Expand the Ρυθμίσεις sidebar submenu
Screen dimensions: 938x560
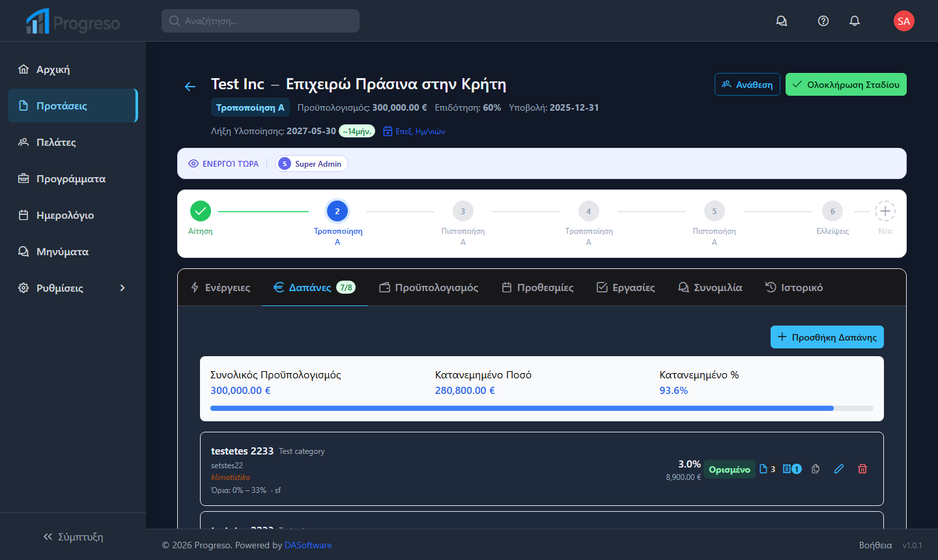(x=122, y=288)
